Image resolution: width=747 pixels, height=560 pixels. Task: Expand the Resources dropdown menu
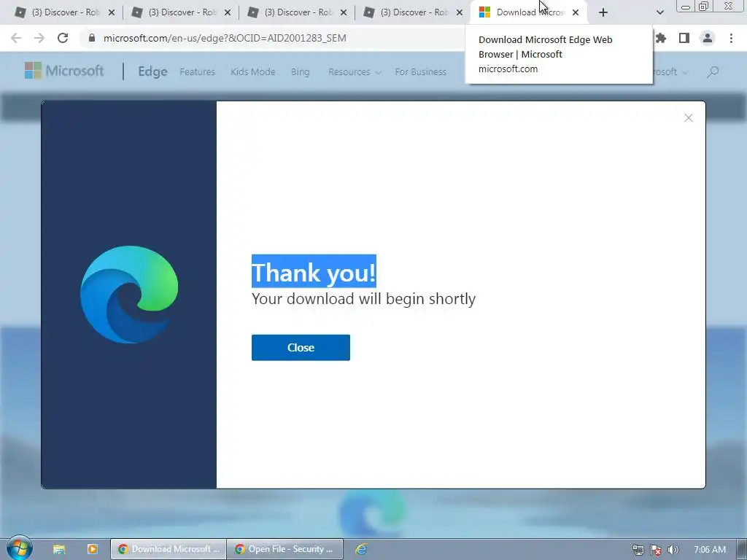(x=355, y=72)
